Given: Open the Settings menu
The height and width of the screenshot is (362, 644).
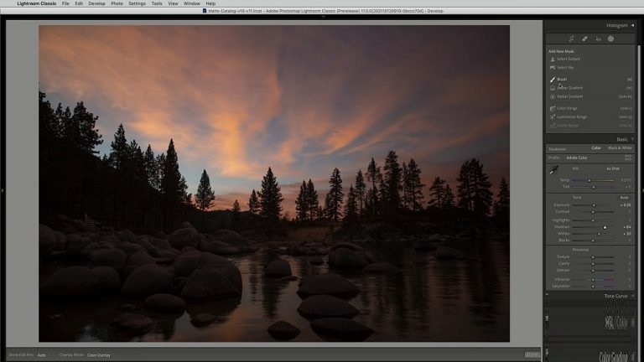Looking at the screenshot, I should 137,3.
